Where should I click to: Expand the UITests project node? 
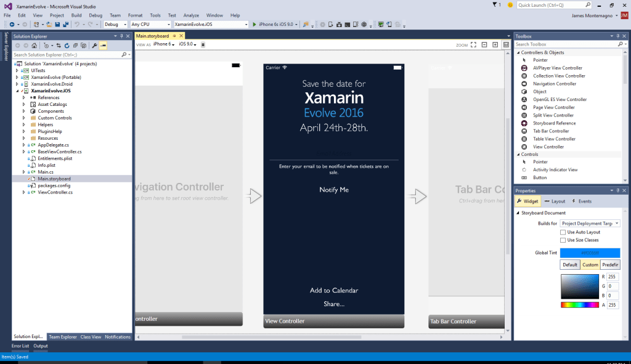(17, 70)
